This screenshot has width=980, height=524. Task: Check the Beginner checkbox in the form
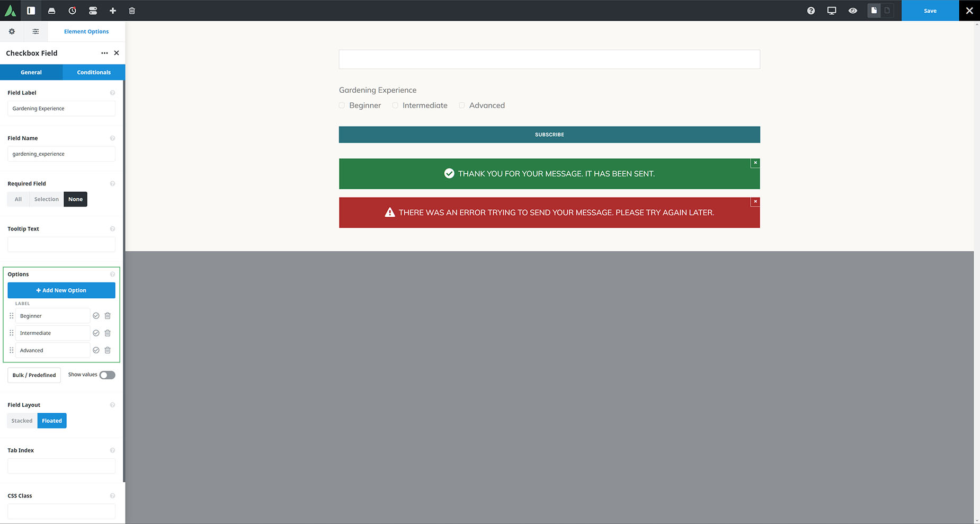pos(342,105)
